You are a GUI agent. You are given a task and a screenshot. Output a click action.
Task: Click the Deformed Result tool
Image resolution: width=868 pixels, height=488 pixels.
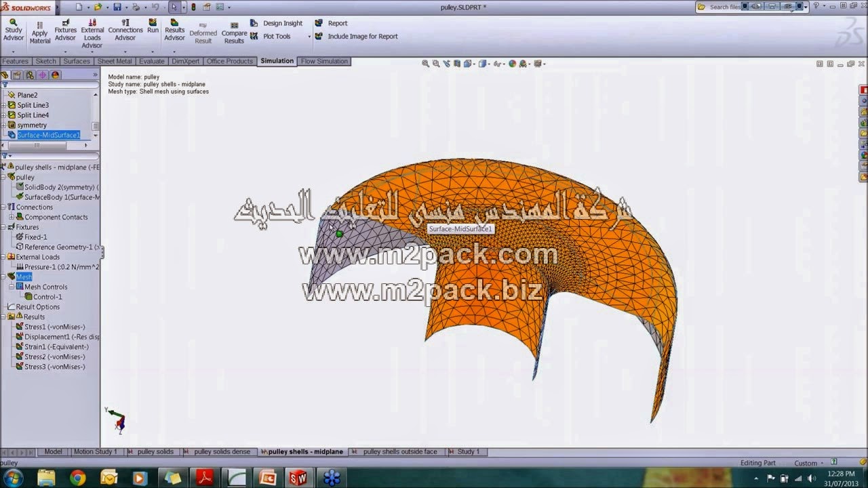[x=203, y=33]
